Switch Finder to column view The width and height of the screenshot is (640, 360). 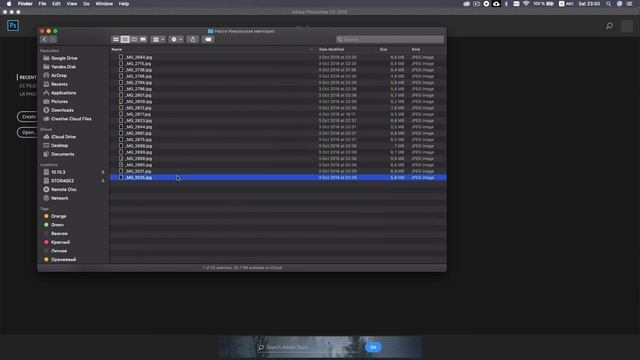coord(134,39)
